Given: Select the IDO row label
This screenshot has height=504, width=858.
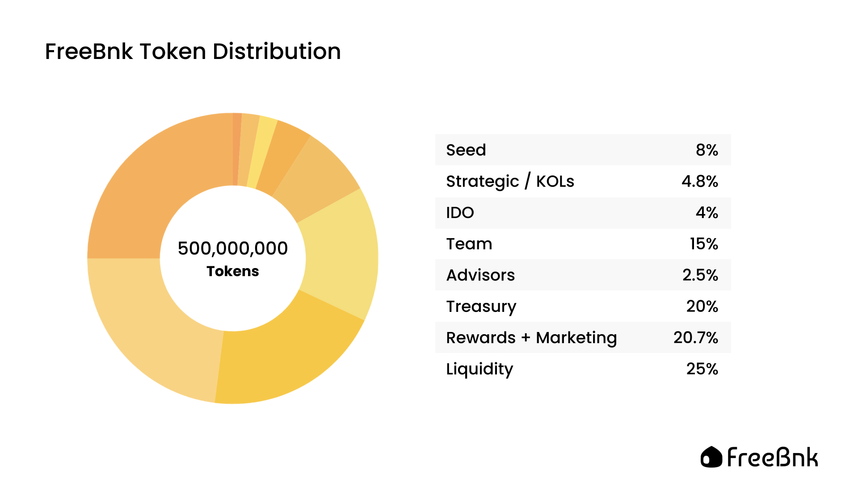Looking at the screenshot, I should tap(460, 212).
